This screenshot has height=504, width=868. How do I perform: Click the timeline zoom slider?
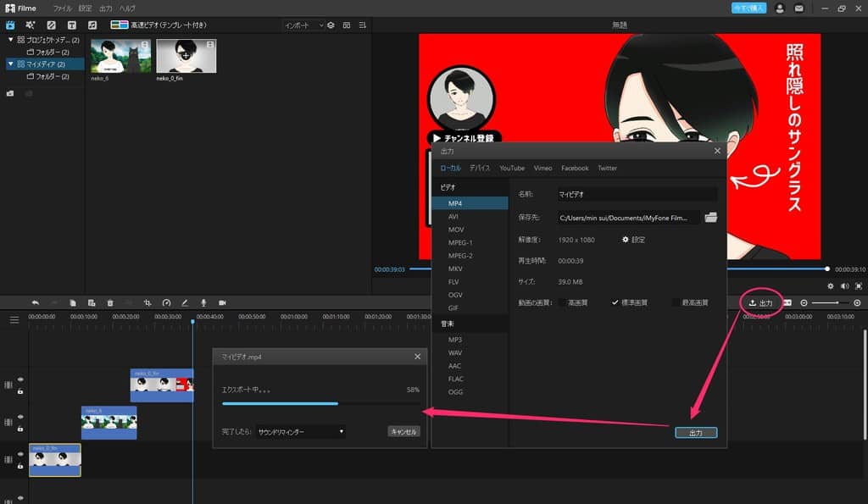click(x=830, y=302)
